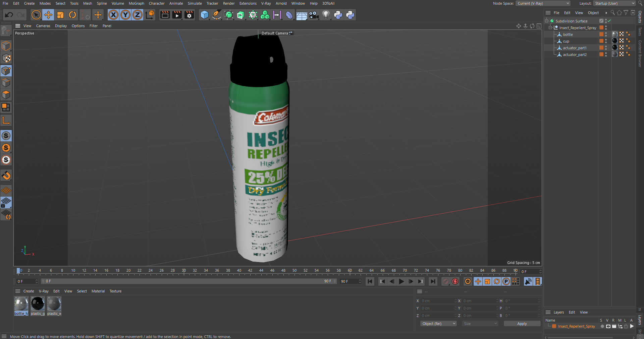Viewport: 644px width, 339px height.
Task: Open viewport hamburger menu
Action: (18, 26)
